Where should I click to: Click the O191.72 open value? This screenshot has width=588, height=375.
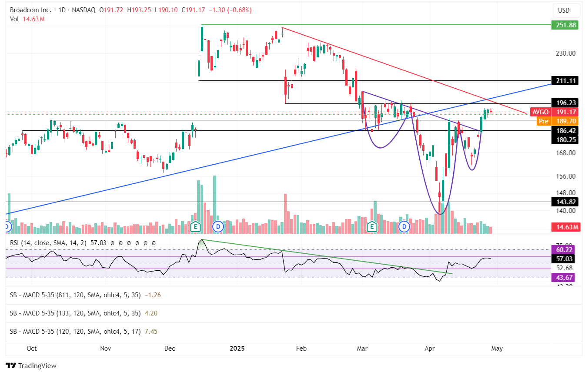[111, 10]
